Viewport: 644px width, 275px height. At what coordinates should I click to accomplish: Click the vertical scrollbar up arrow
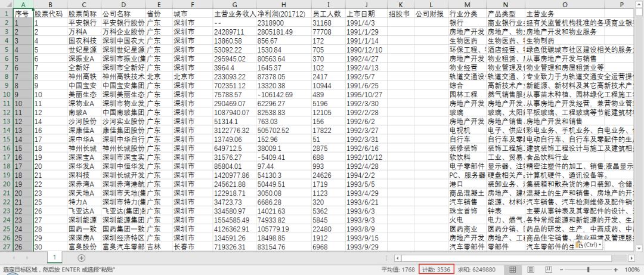point(639,4)
